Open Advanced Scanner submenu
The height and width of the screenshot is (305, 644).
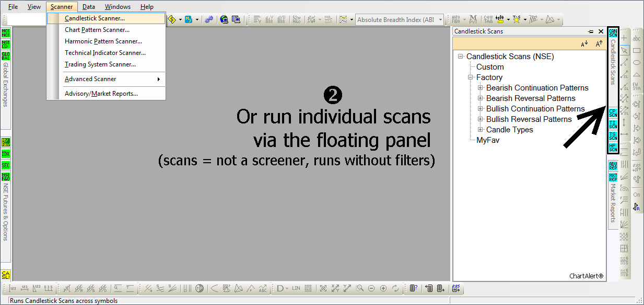coord(106,79)
